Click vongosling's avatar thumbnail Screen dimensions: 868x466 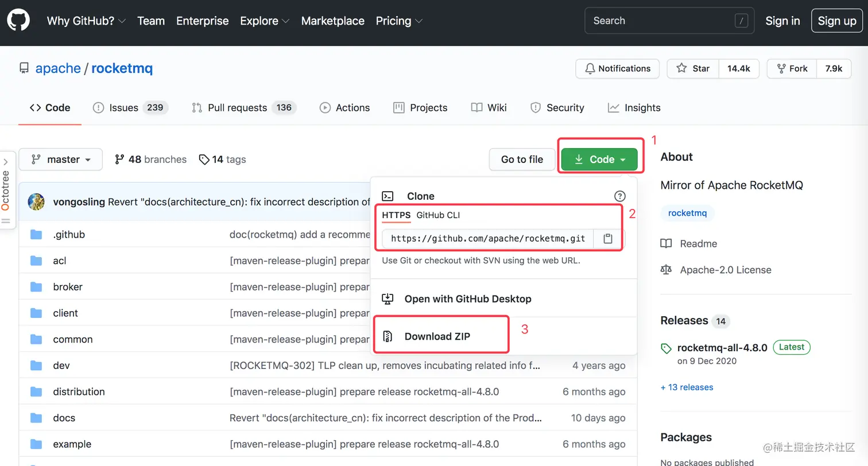[x=36, y=201]
